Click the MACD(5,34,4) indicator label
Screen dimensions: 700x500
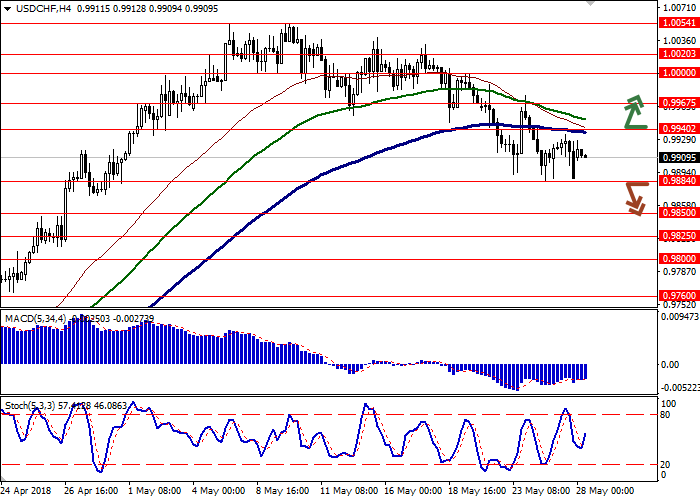tap(35, 318)
